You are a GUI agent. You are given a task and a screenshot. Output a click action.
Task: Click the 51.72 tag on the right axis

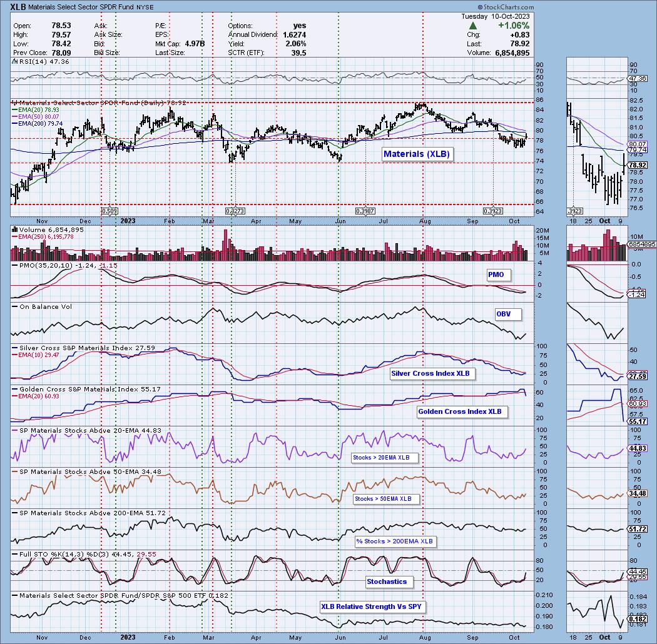pos(638,530)
